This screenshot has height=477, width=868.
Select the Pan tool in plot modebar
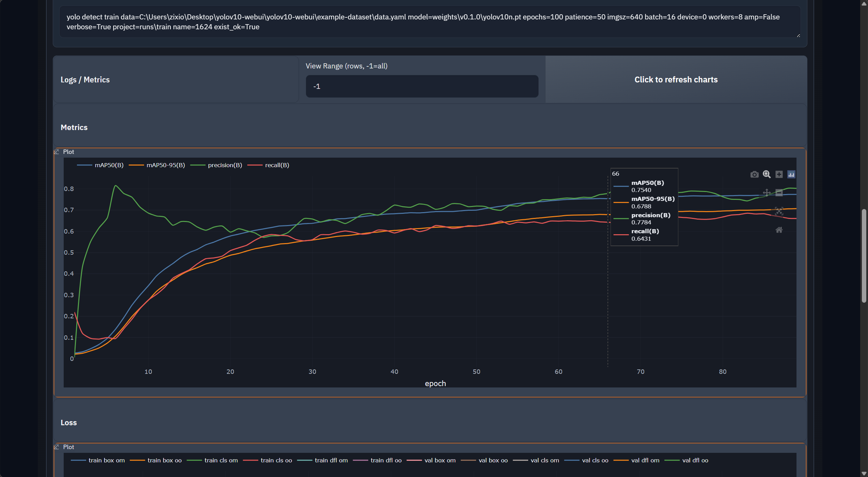tap(767, 193)
